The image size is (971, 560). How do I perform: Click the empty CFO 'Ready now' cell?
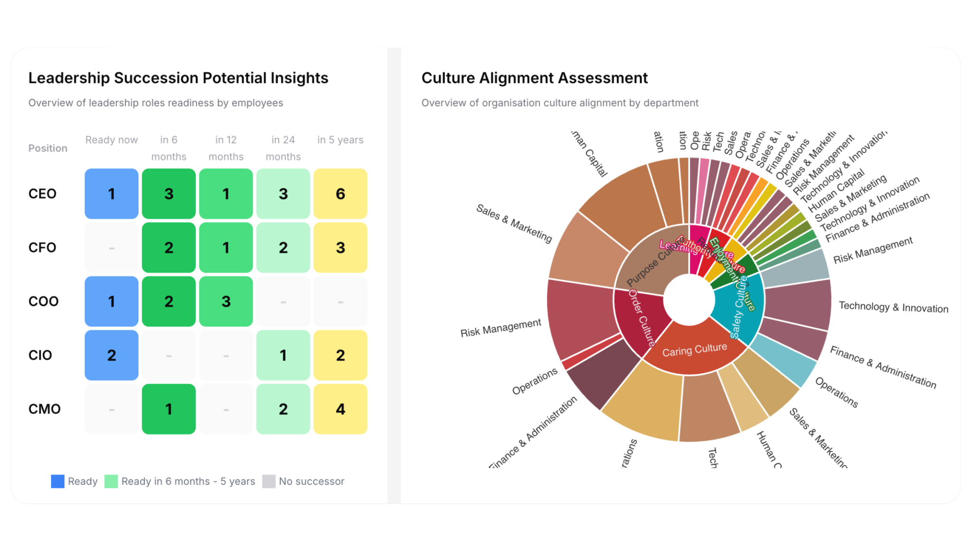[x=111, y=247]
